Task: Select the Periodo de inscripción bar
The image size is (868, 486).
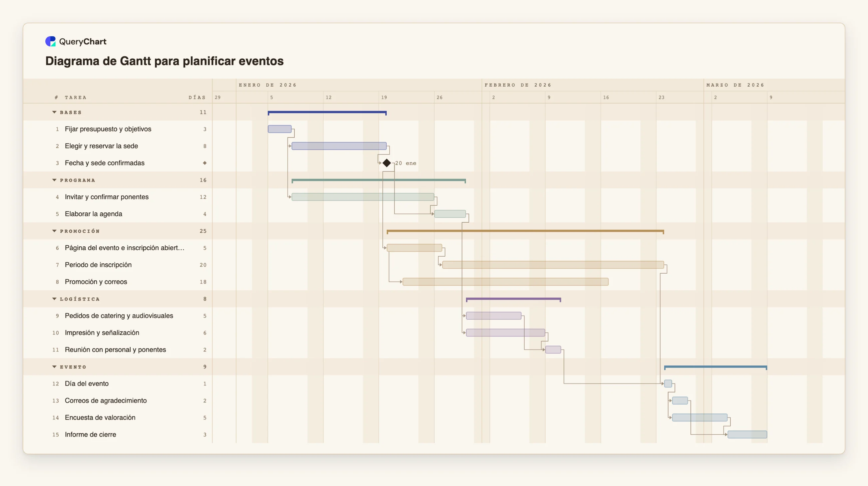Action: pyautogui.click(x=553, y=265)
